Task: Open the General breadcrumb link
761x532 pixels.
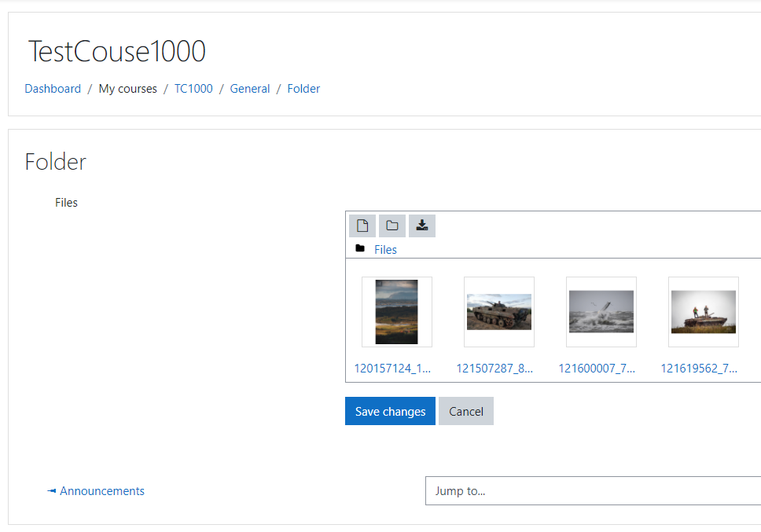Action: click(x=250, y=89)
